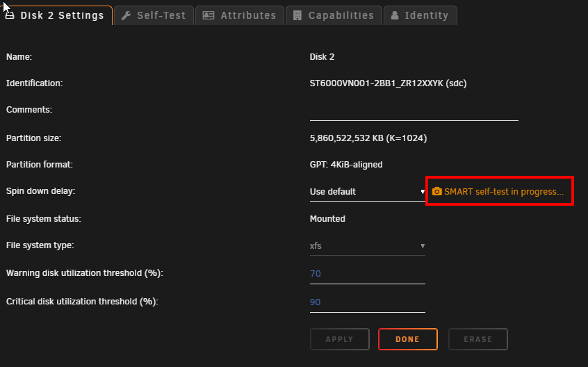Click the Comments input field
This screenshot has height=367, width=588.
point(414,112)
